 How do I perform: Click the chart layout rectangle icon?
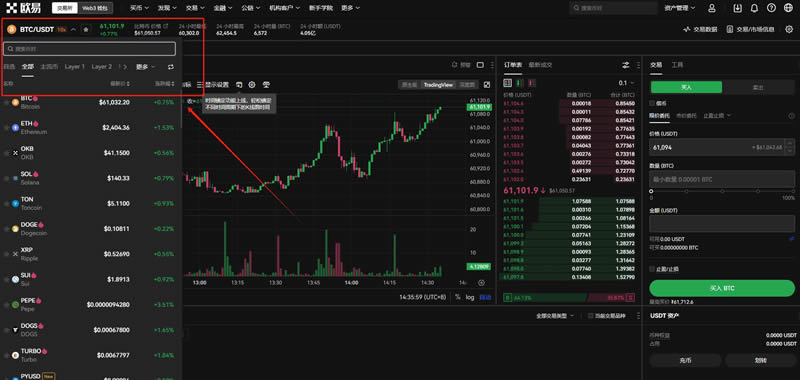[480, 65]
